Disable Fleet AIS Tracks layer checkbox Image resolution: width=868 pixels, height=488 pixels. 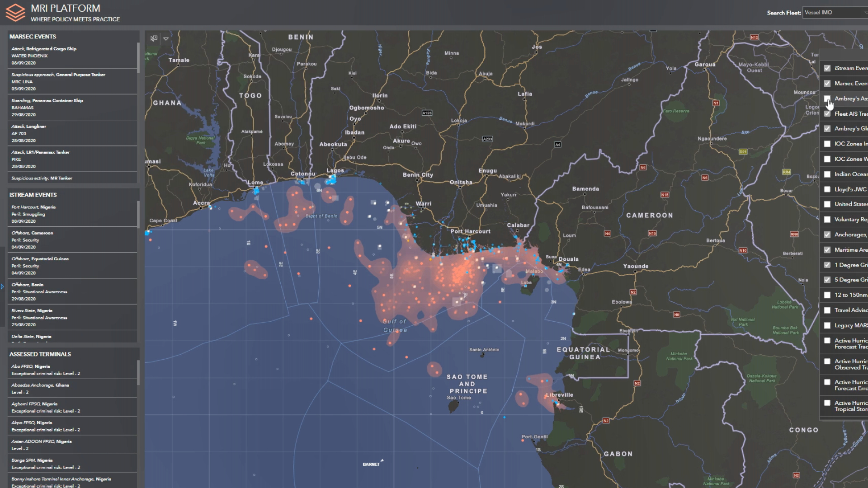pos(827,114)
